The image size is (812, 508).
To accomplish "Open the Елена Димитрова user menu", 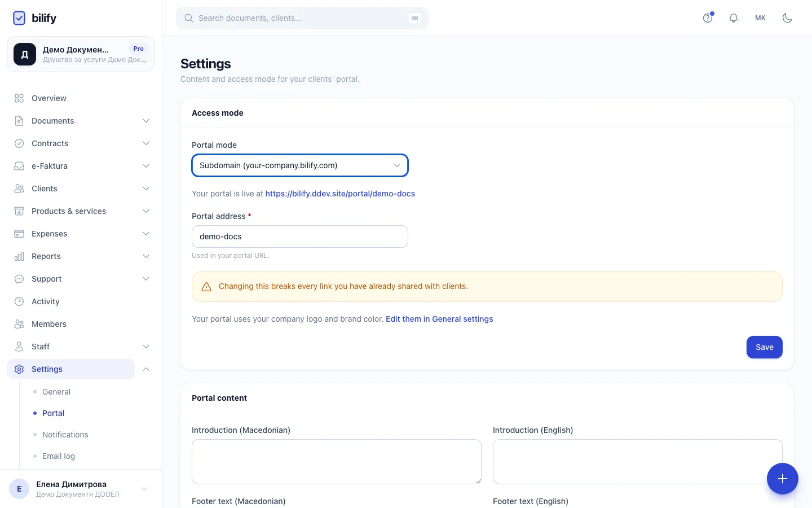I will tap(81, 489).
